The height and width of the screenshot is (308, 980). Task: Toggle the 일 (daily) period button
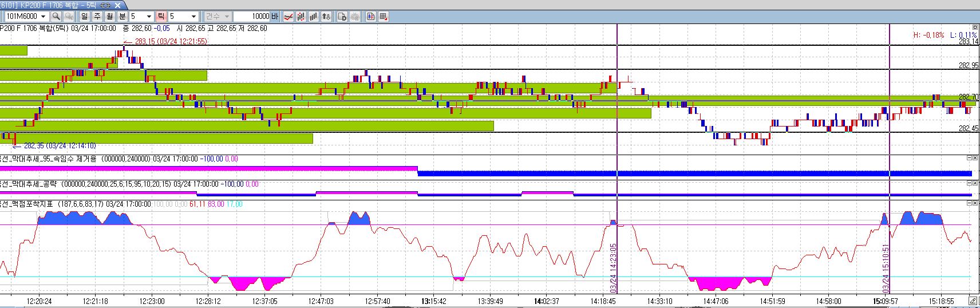tap(85, 17)
